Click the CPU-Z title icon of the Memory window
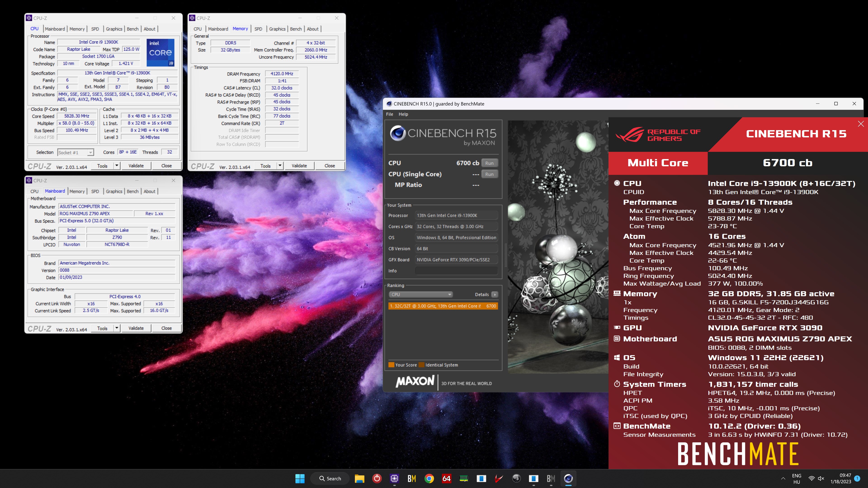Viewport: 868px width, 488px height. coord(192,18)
